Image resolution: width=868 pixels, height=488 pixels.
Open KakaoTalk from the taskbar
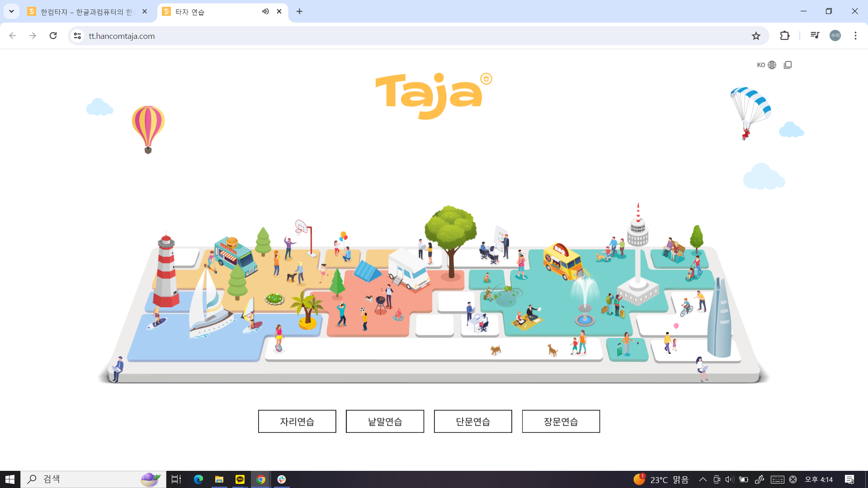pyautogui.click(x=240, y=479)
